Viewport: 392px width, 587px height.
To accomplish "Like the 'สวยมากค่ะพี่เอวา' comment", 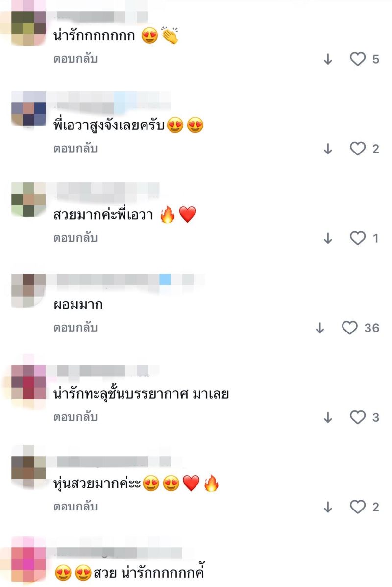I will click(358, 238).
